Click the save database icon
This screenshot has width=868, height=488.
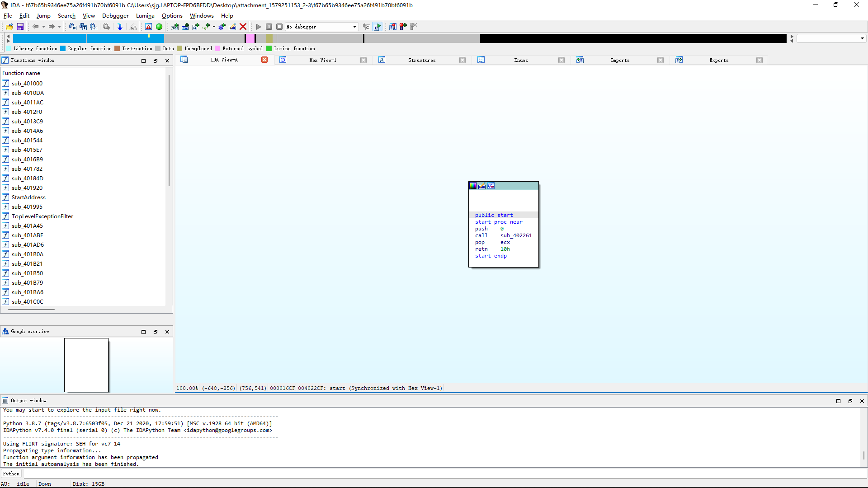point(20,27)
